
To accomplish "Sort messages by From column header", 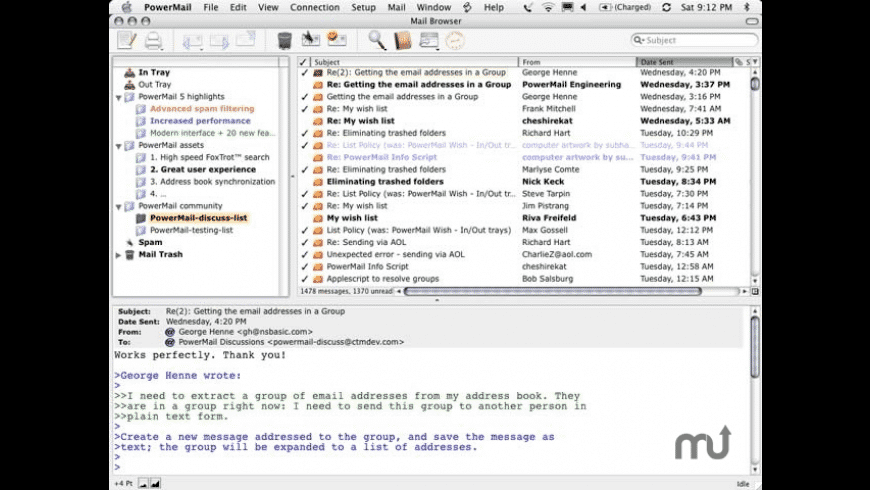I will (x=577, y=62).
